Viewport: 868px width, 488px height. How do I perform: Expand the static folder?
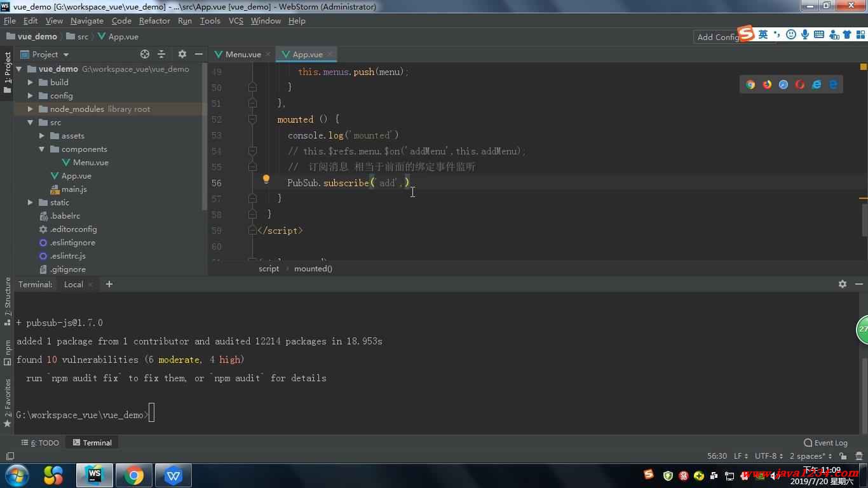(31, 202)
